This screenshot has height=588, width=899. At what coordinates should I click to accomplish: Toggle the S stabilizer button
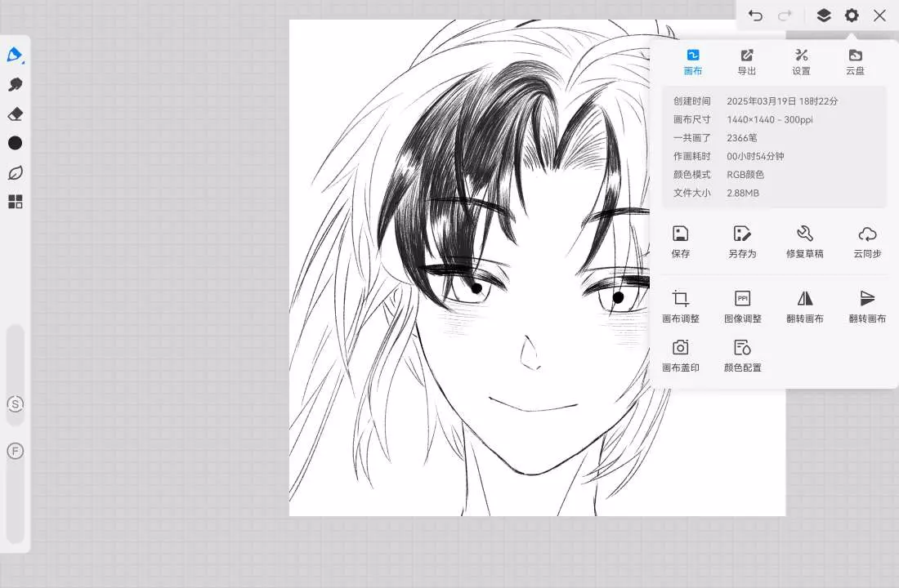[15, 404]
